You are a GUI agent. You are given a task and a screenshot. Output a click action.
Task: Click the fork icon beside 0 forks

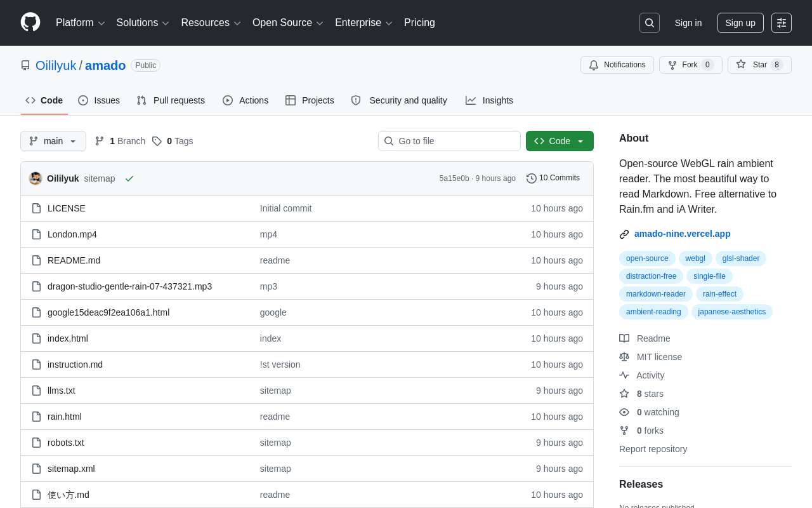tap(624, 431)
